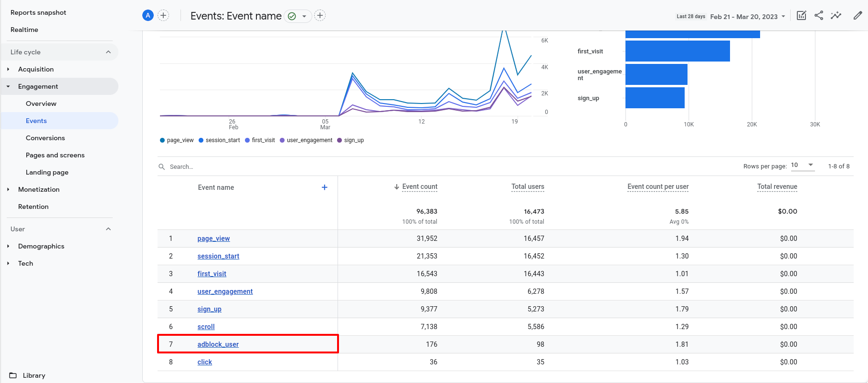This screenshot has width=868, height=383.
Task: Sort table by Total users column
Action: [528, 186]
